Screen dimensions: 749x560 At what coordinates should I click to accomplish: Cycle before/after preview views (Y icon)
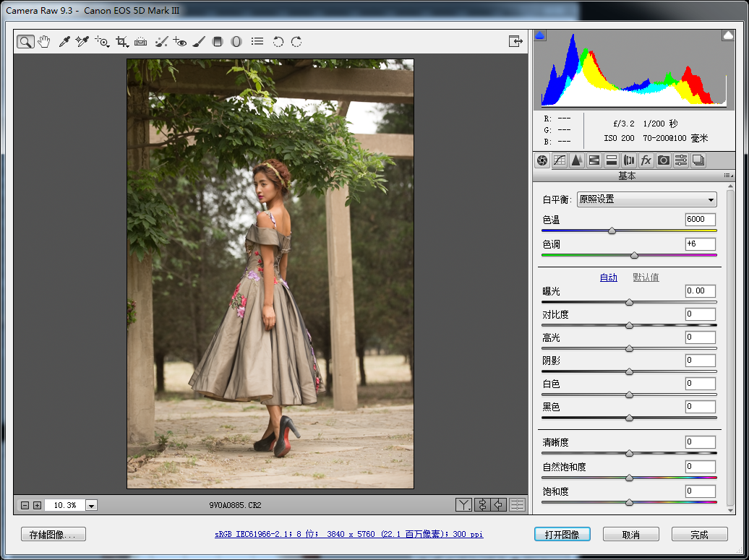(464, 504)
